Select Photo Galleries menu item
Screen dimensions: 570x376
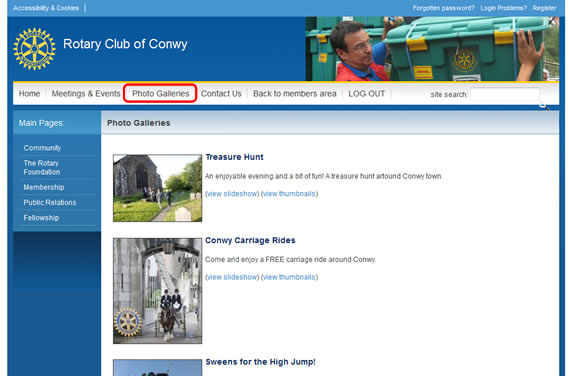(x=160, y=93)
